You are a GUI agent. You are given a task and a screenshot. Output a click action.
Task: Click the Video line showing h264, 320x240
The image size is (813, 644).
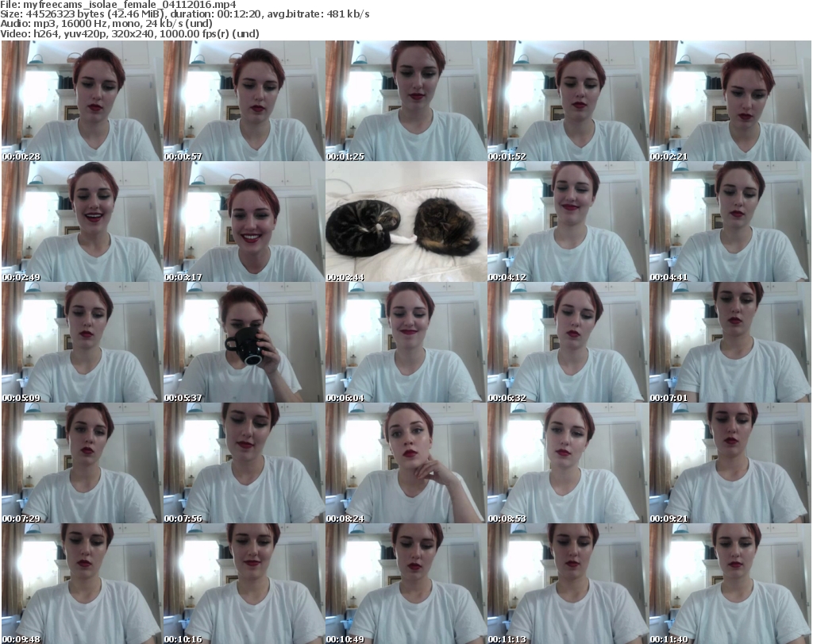tap(129, 33)
